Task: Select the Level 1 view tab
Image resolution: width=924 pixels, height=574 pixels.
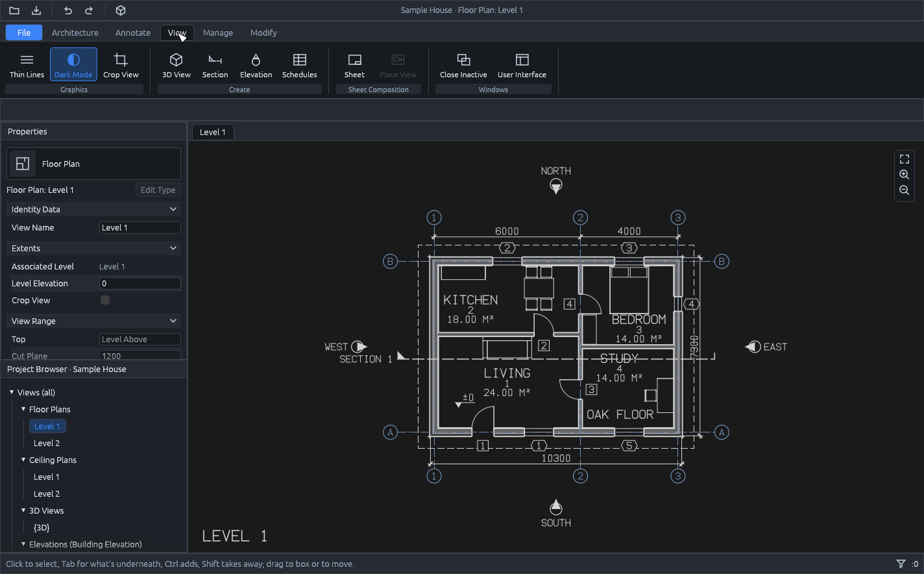Action: tap(213, 132)
